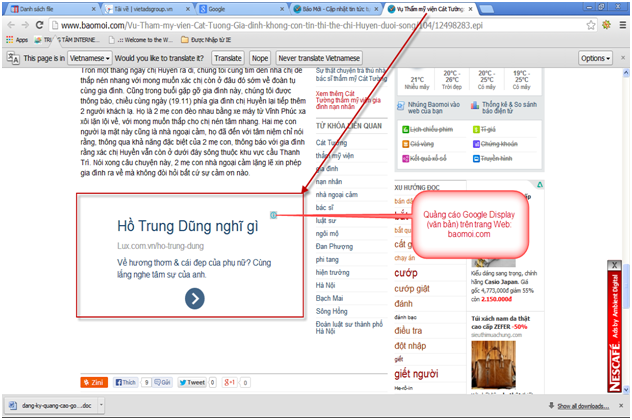Click the Translate button

point(228,58)
